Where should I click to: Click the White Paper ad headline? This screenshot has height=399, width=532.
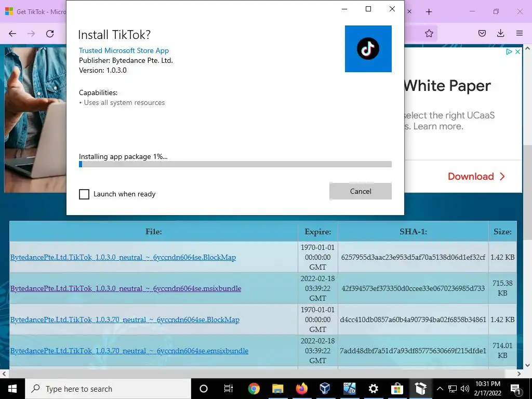[x=447, y=86]
